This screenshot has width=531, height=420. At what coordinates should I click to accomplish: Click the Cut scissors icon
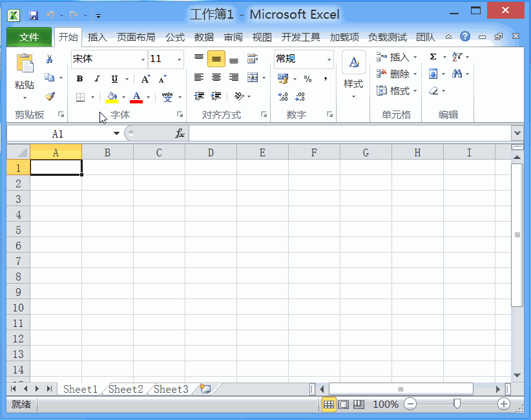(50, 59)
